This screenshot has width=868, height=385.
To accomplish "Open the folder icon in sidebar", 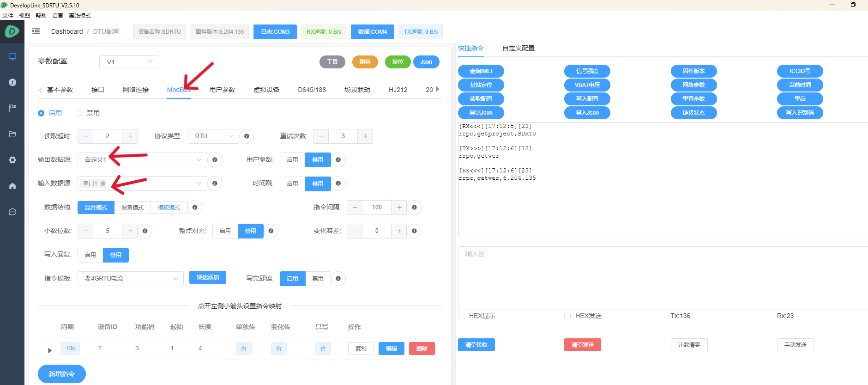I will 12,134.
